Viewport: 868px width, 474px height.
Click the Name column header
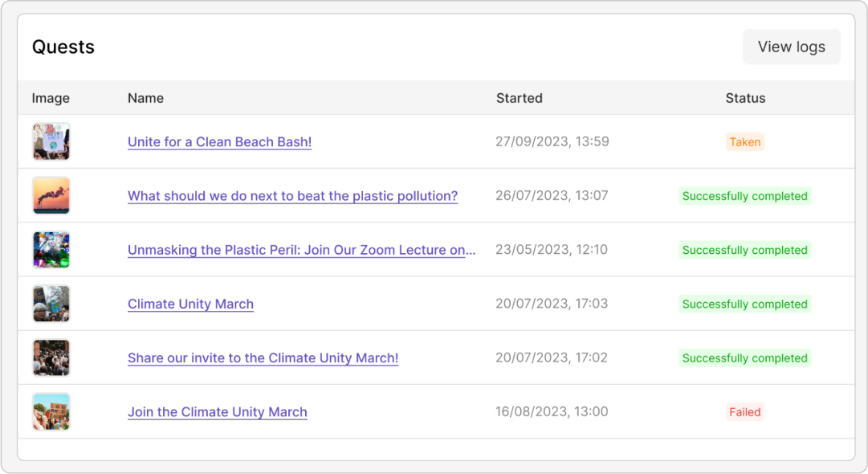pyautogui.click(x=145, y=98)
